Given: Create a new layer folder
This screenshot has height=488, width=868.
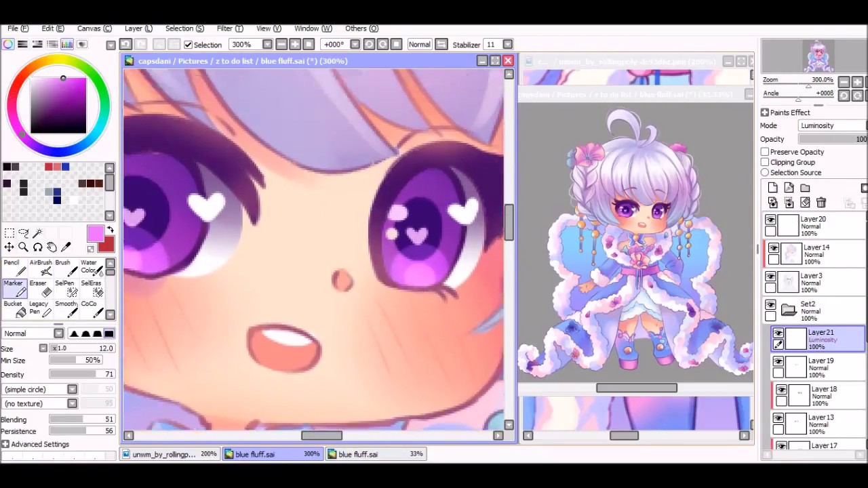Looking at the screenshot, I should [805, 188].
